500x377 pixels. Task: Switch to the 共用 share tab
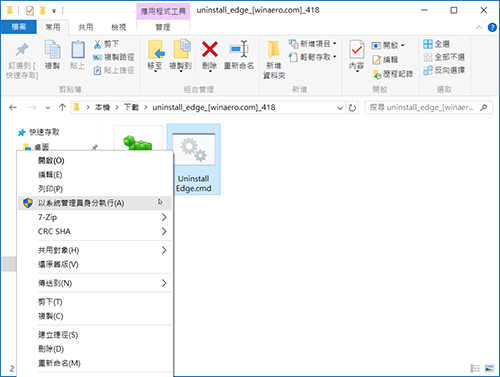point(86,27)
